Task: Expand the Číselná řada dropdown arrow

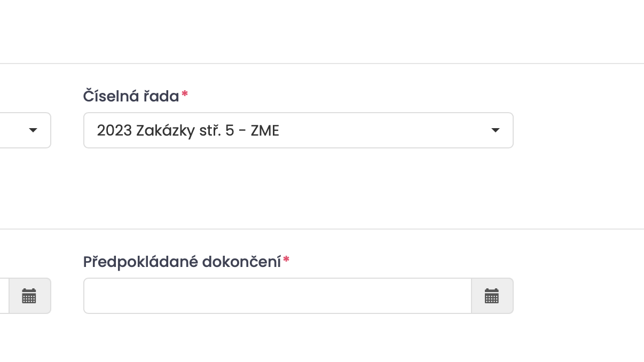Action: [x=495, y=130]
